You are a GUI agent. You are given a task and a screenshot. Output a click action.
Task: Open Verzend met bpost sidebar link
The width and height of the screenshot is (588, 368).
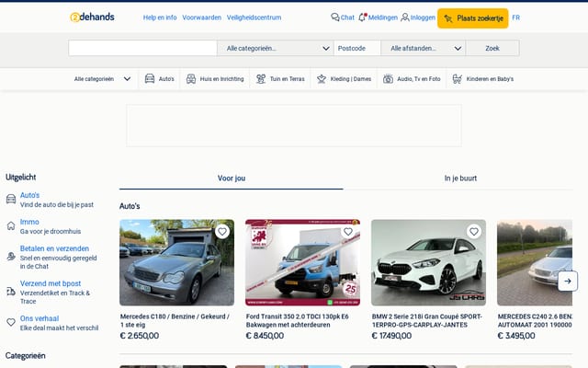click(51, 283)
